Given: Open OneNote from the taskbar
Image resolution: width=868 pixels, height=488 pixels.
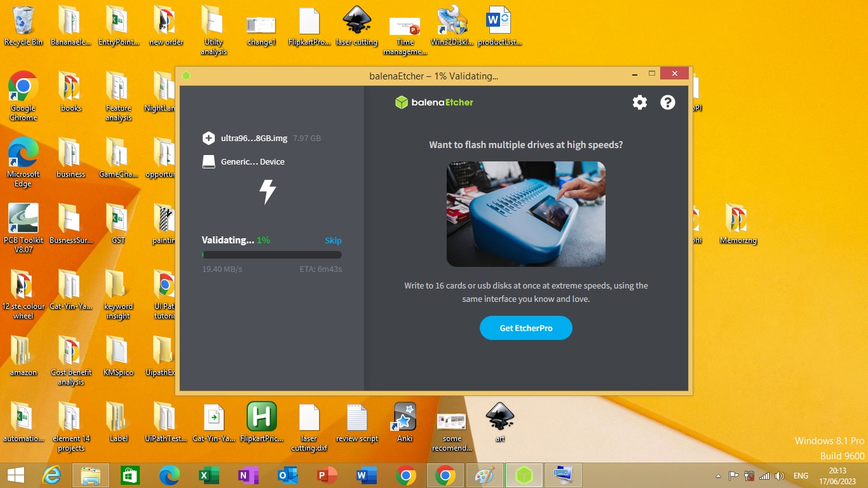Looking at the screenshot, I should point(248,475).
